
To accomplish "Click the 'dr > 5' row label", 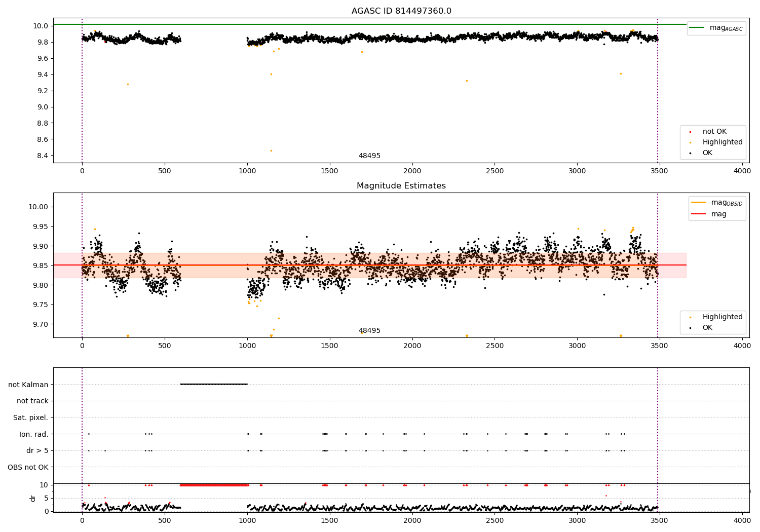I will click(x=37, y=451).
